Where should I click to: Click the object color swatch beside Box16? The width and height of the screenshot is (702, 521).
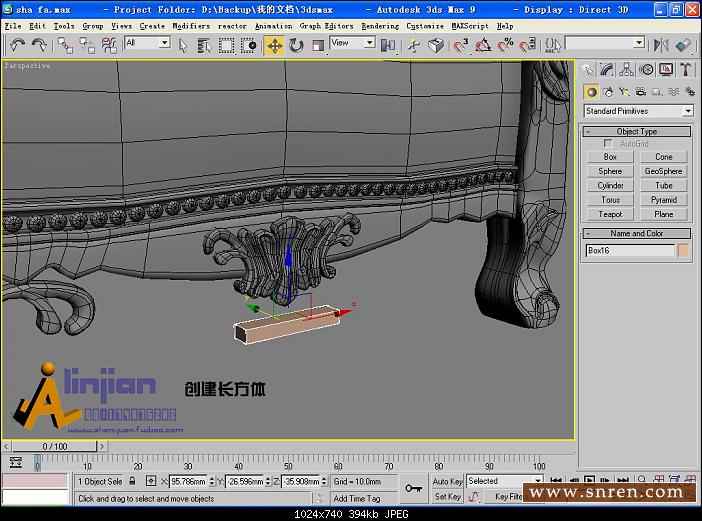tap(684, 251)
